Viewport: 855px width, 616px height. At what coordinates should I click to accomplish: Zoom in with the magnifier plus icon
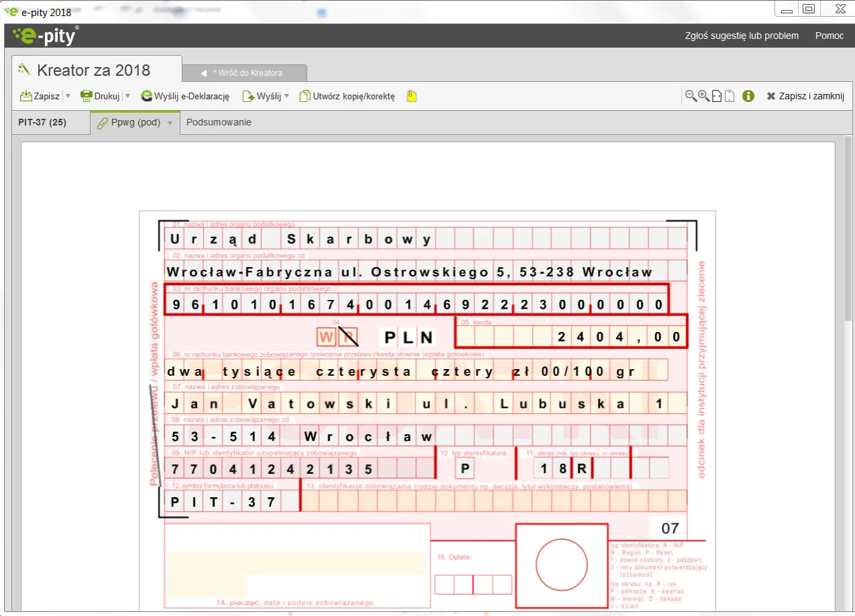[703, 96]
